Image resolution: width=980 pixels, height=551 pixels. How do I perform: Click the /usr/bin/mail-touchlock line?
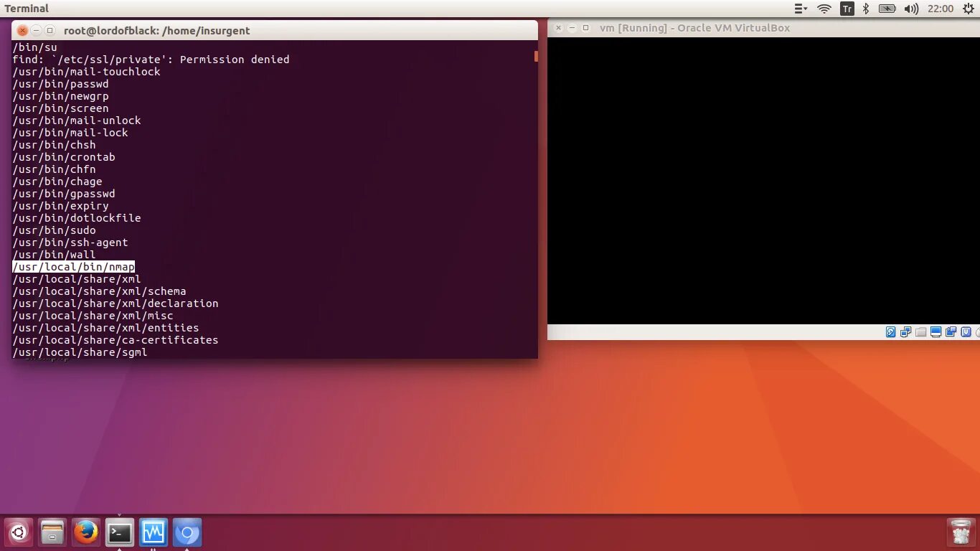(86, 72)
